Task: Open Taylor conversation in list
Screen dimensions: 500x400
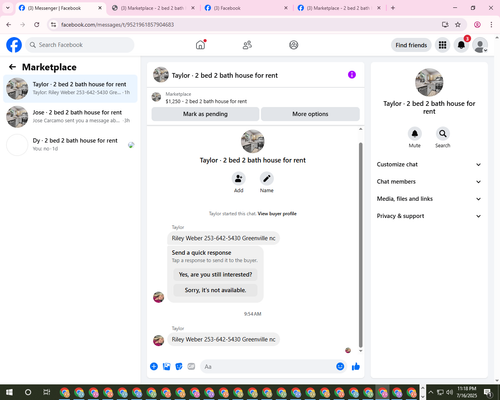Action: (70, 89)
